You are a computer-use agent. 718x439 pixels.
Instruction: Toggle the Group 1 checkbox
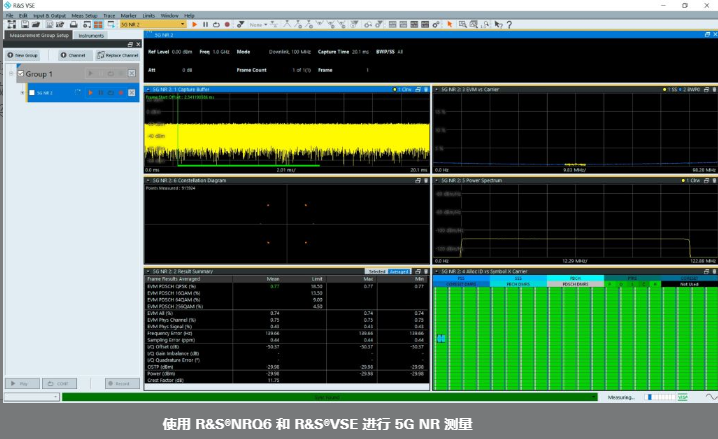(x=21, y=74)
